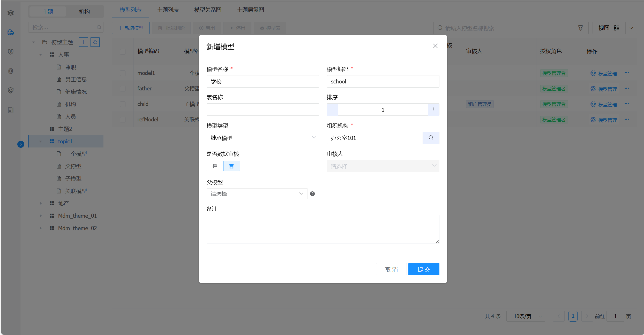Open the security badge sidebar icon
The width and height of the screenshot is (644, 335).
pos(11,90)
